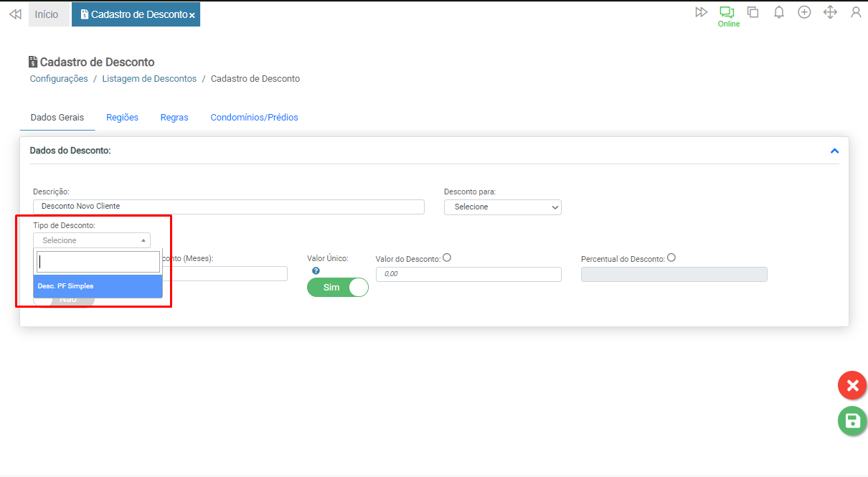Click the Descrição text field

tap(228, 207)
